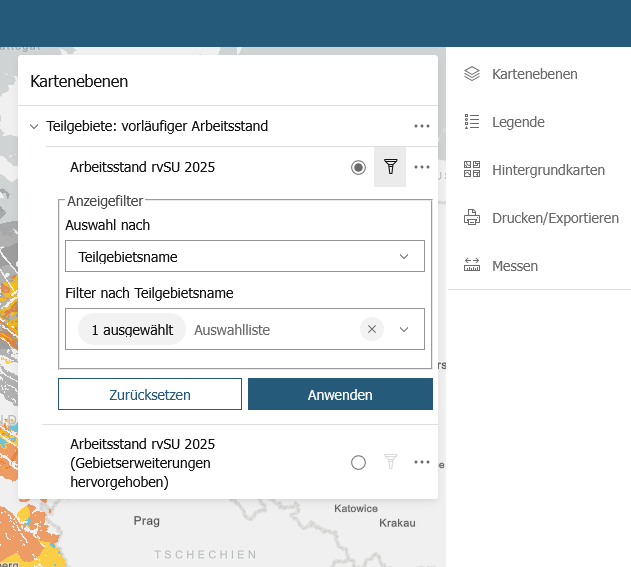Click the Hintergrundkarten grid icon

(473, 170)
